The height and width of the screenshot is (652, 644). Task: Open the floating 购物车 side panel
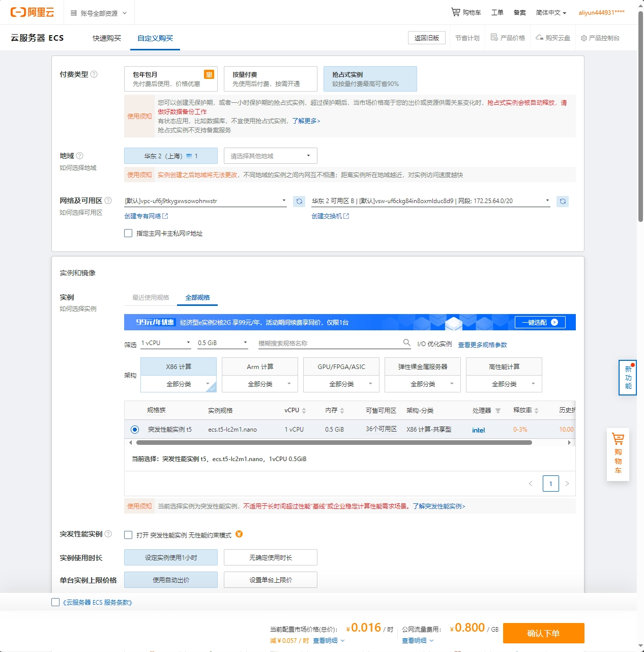click(x=618, y=455)
